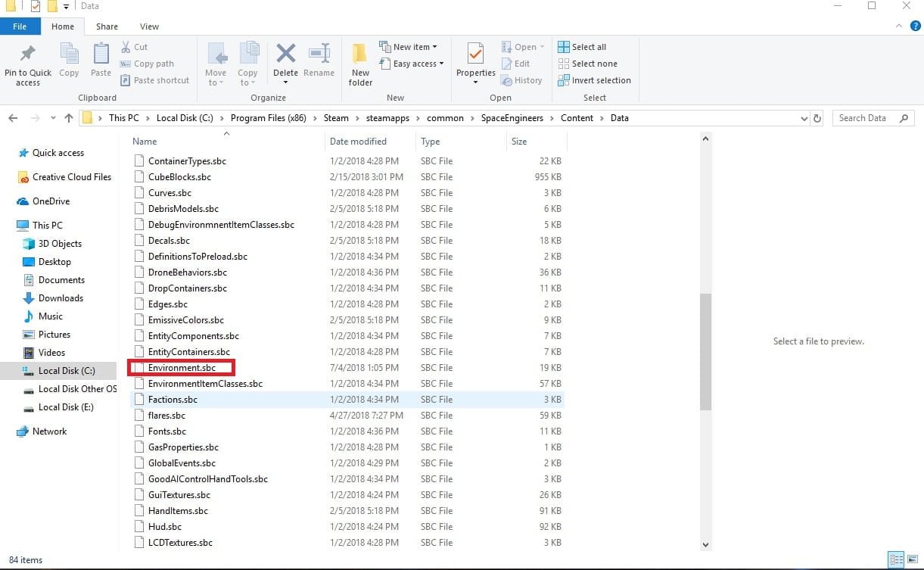Switch to the View ribbon tab
Viewport: 924px width, 570px height.
point(149,26)
